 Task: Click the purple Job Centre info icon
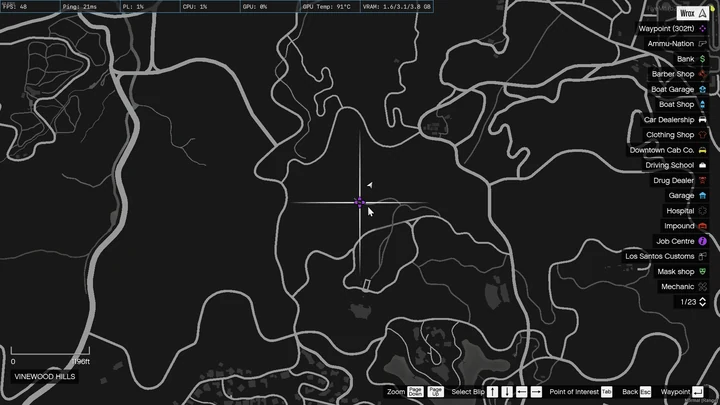click(703, 241)
